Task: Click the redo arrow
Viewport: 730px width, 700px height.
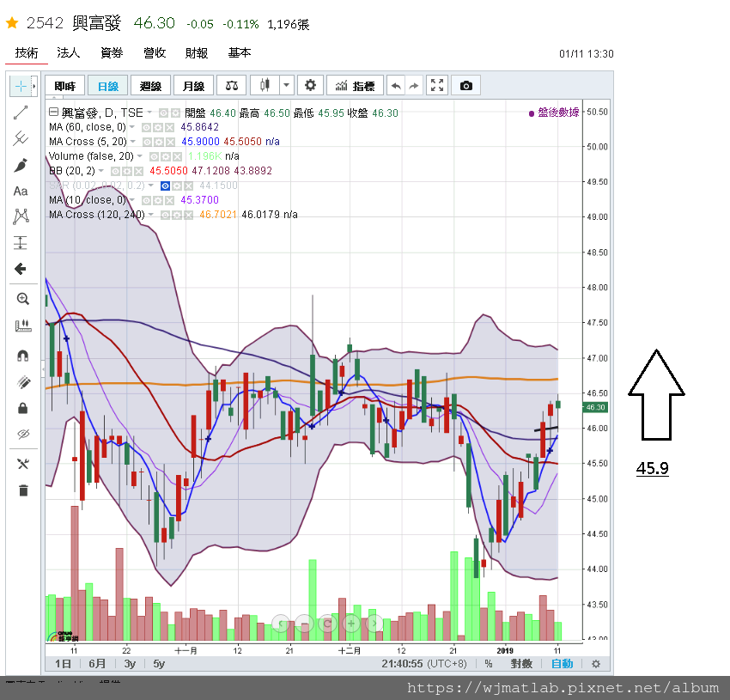Action: [x=414, y=86]
